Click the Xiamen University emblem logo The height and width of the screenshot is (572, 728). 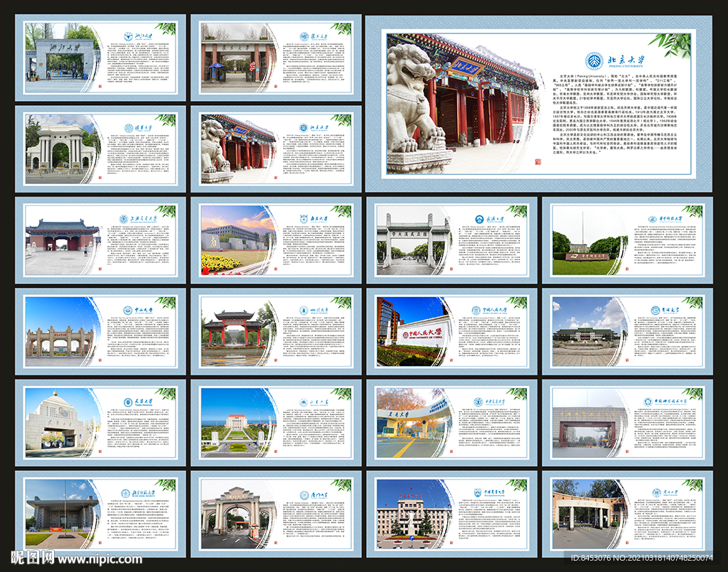pyautogui.click(x=304, y=495)
